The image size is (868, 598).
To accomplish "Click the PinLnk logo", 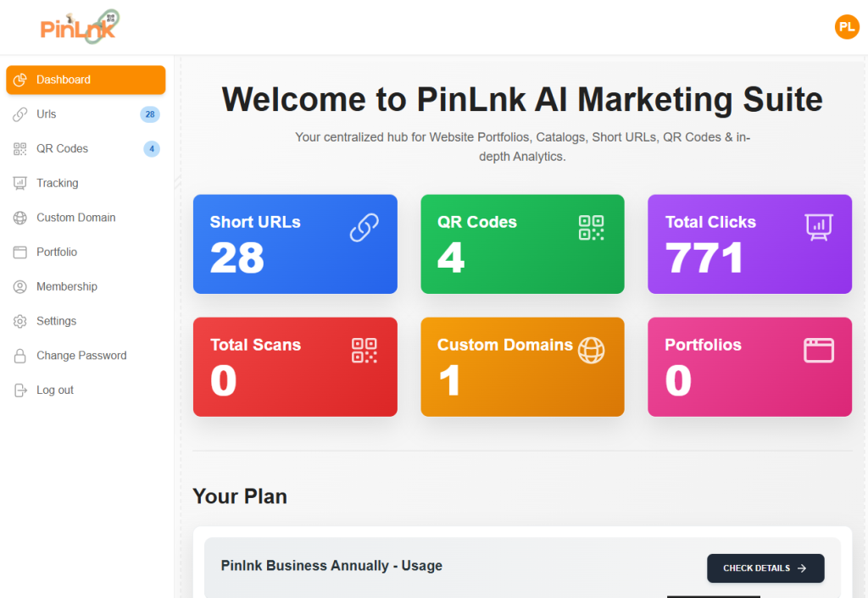I will pos(80,26).
